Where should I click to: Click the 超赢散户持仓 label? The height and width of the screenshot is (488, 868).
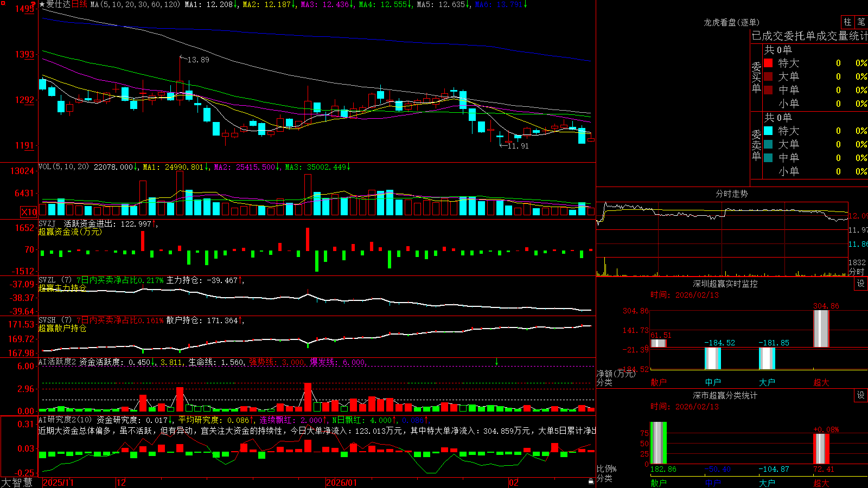click(62, 328)
